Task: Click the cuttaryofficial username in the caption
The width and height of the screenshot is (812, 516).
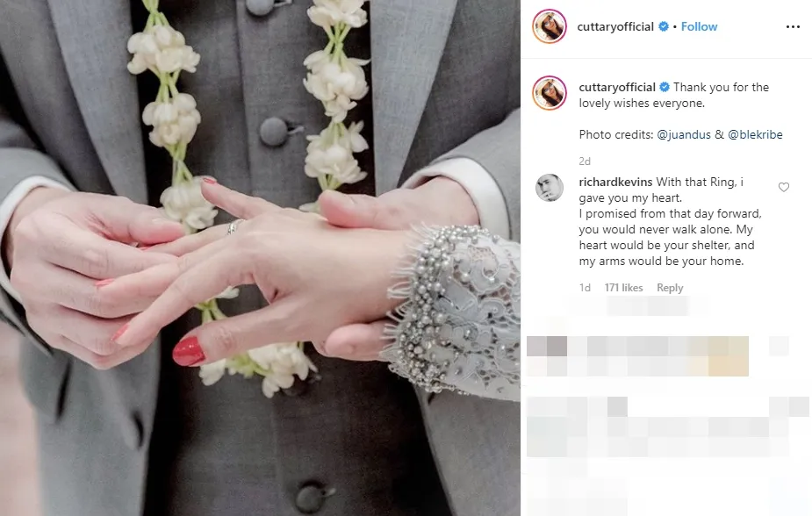Action: (617, 88)
